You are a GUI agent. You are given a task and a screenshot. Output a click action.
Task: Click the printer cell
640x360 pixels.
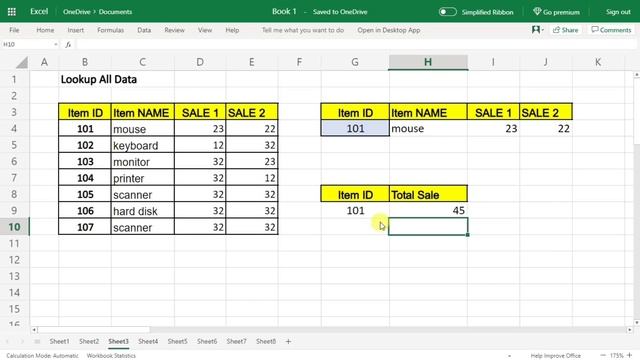pos(142,178)
